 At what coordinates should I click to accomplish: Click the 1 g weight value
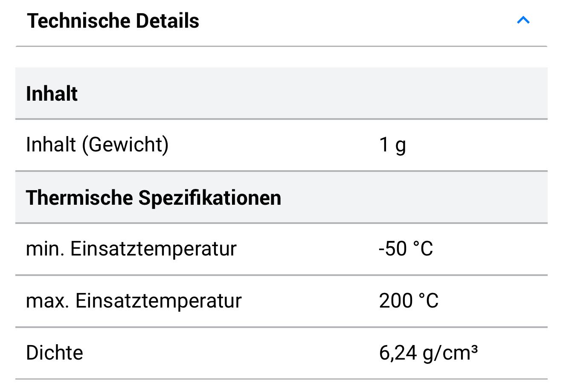tap(392, 145)
